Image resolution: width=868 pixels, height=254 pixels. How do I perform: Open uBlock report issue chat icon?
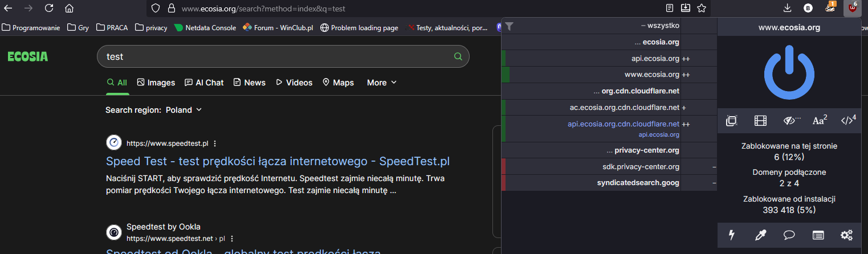pos(789,235)
